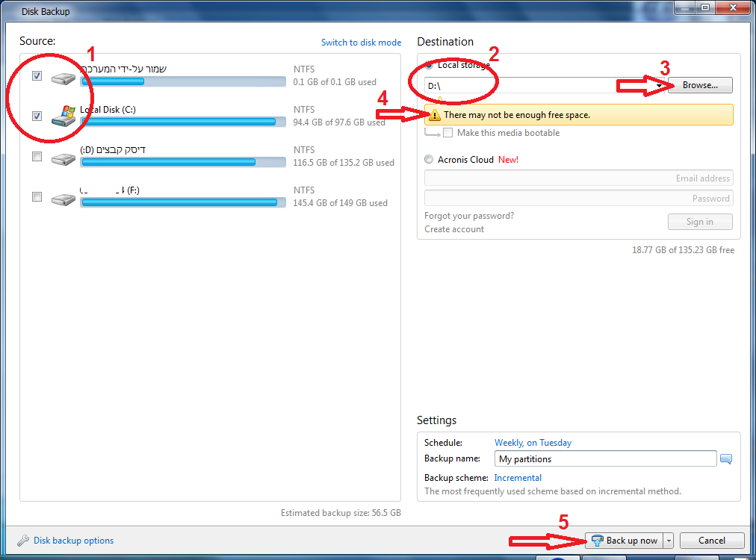Screen dimensions: 756x560
Task: Click the Local Disk (C:) usage bar
Action: click(x=183, y=122)
